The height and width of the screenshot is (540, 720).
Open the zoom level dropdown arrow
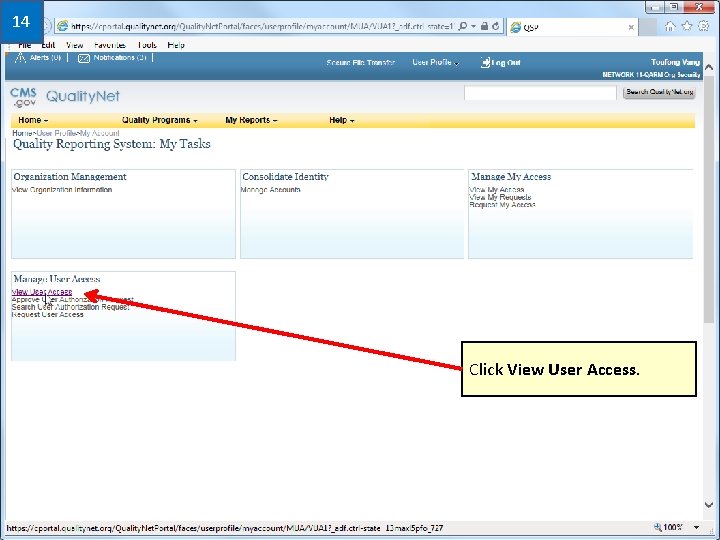[696, 528]
